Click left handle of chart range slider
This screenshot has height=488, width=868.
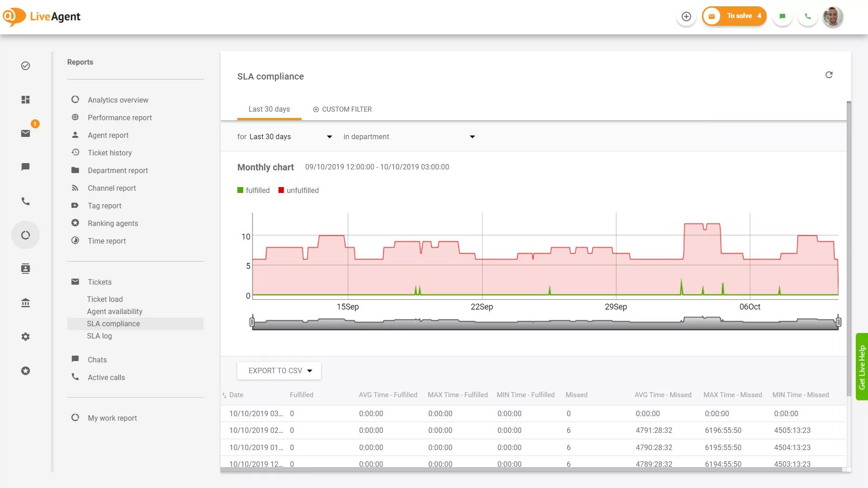coord(252,322)
